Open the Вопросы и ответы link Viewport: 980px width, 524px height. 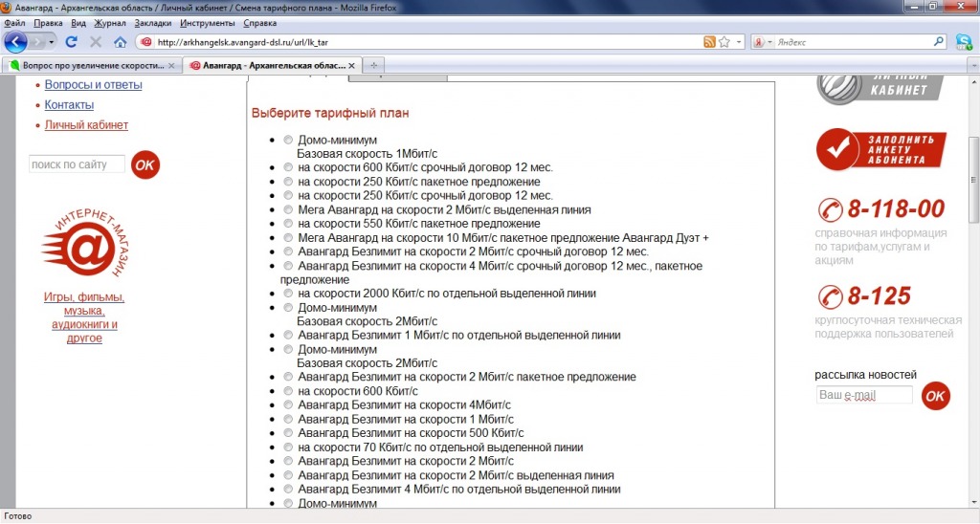pyautogui.click(x=93, y=84)
